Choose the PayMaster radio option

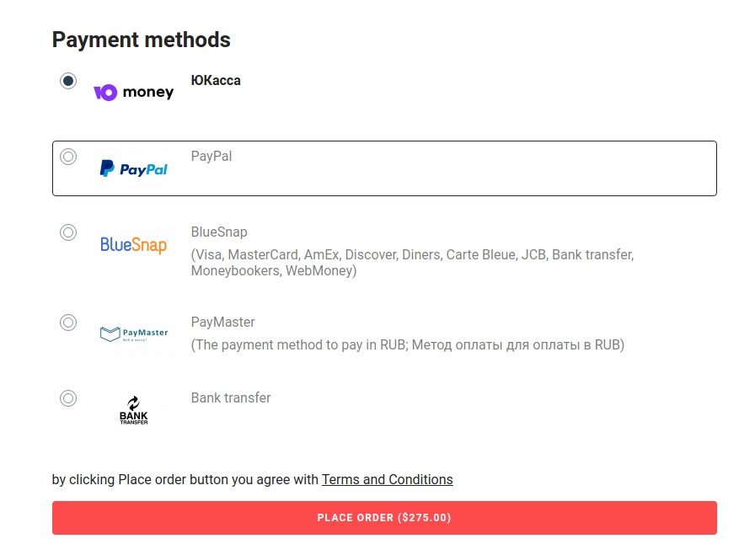pos(68,323)
